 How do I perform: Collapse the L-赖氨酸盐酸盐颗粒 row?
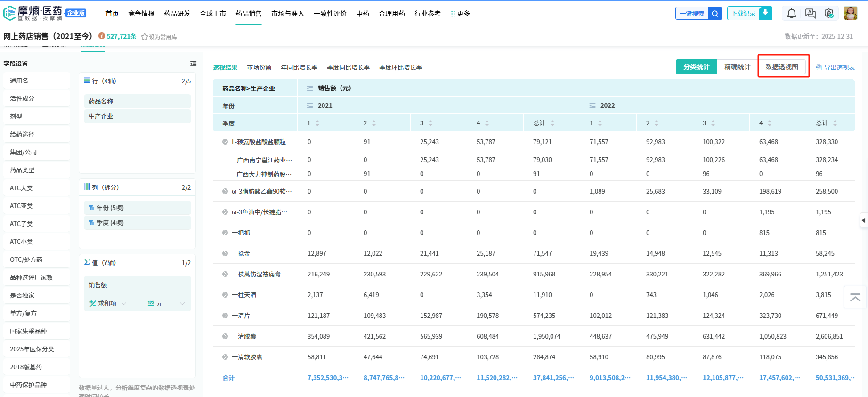(x=225, y=142)
